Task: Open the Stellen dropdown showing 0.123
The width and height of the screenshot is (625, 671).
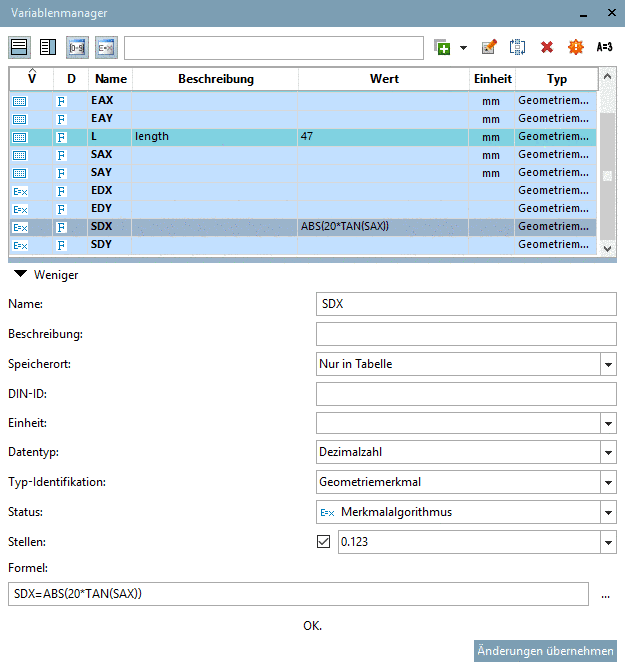Action: pyautogui.click(x=477, y=542)
